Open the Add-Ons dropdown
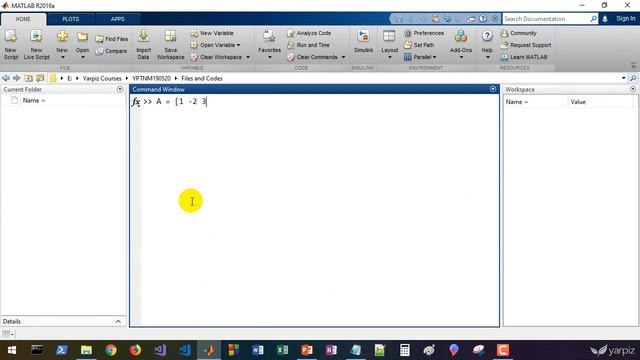 tap(461, 57)
